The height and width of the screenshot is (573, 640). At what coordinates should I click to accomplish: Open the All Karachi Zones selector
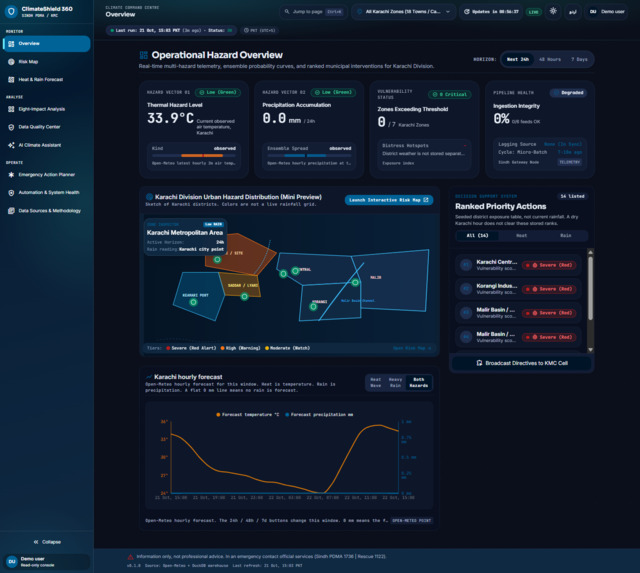403,11
